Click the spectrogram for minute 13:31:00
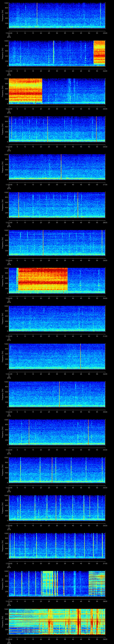This screenshot has width=114, height=644. pyautogui.click(x=57, y=356)
